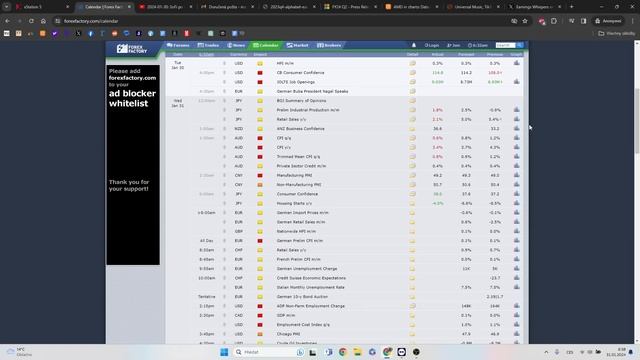640x360 pixels.
Task: Open a new browser tab
Action: point(571,7)
